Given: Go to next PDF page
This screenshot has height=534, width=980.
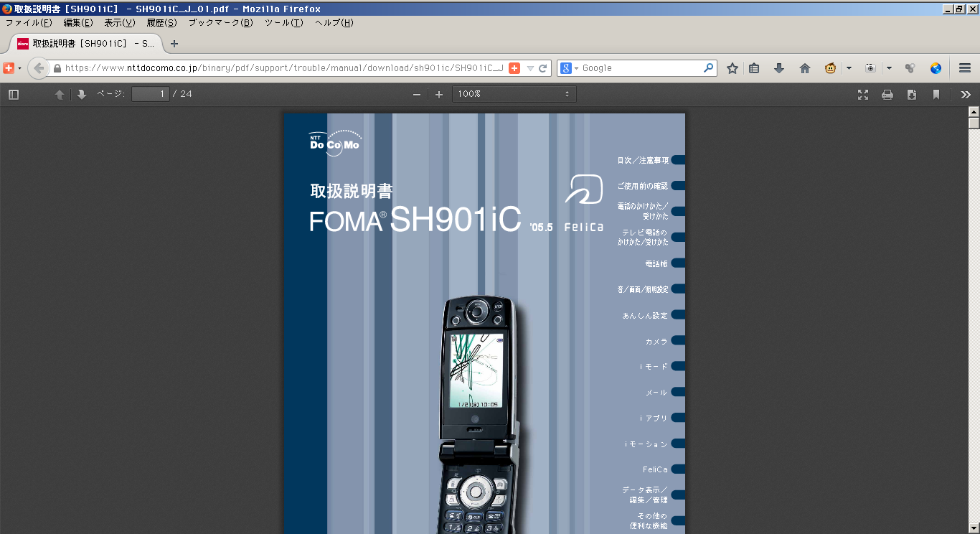Looking at the screenshot, I should (x=81, y=94).
